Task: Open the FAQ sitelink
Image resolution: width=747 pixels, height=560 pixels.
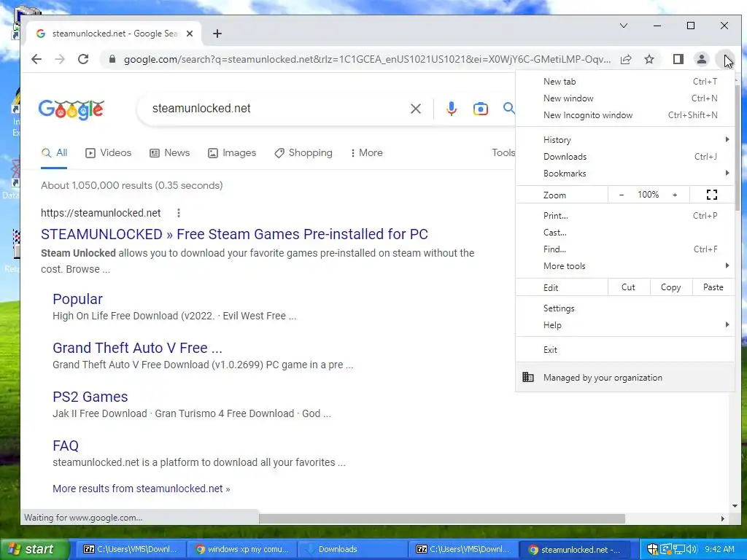Action: [65, 446]
